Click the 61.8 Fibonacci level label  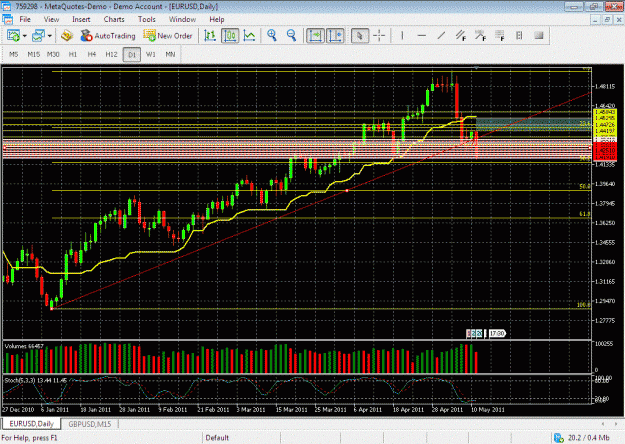click(585, 214)
